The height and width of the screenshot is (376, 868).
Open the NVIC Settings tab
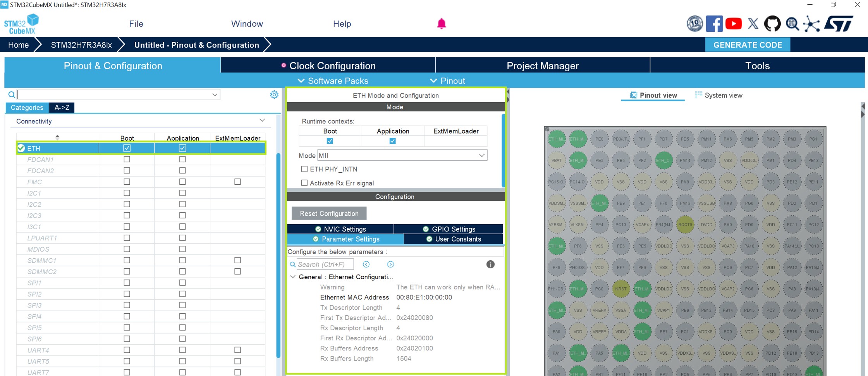pos(340,229)
